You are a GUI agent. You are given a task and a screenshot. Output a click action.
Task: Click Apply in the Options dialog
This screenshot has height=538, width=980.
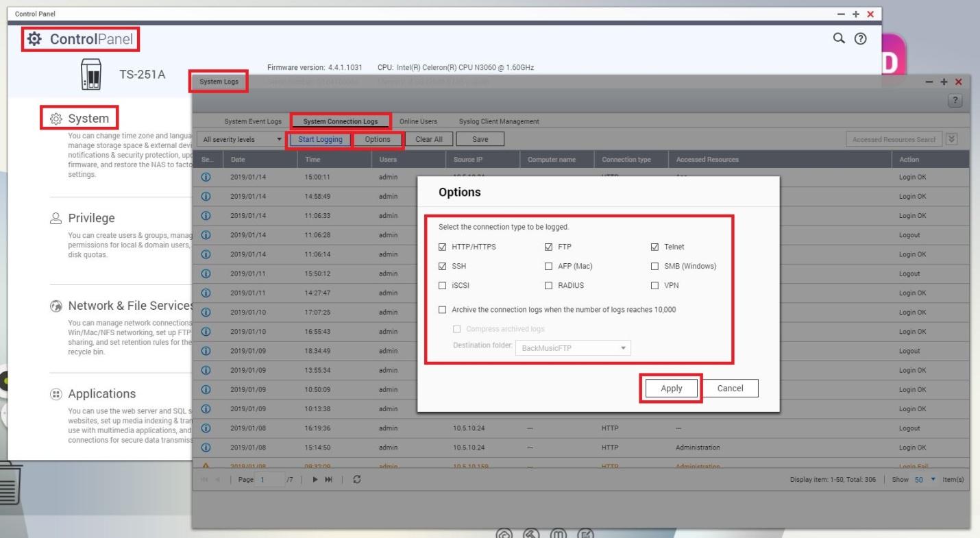point(671,389)
